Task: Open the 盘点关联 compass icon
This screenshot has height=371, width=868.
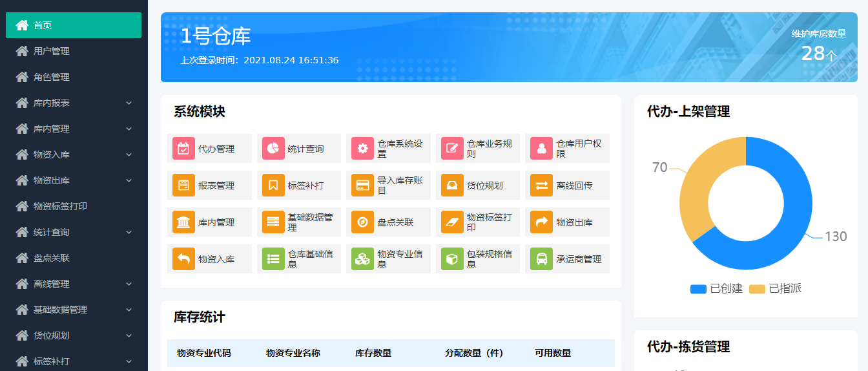Action: click(x=362, y=222)
